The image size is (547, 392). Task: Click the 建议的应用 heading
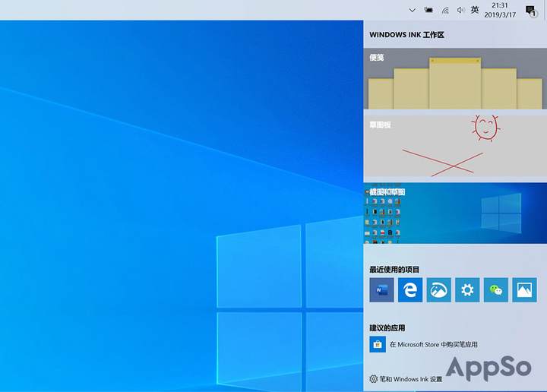click(387, 328)
